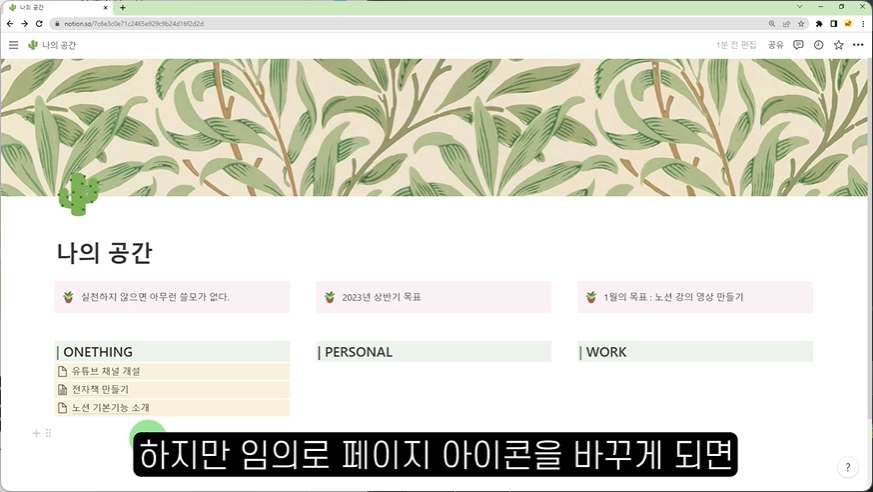
Task: Click plant icon in 실천하지 않으면 callout
Action: (x=68, y=297)
